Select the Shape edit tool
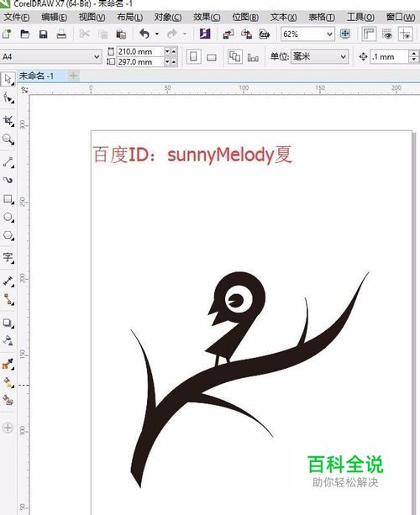The height and width of the screenshot is (515, 420). click(8, 97)
